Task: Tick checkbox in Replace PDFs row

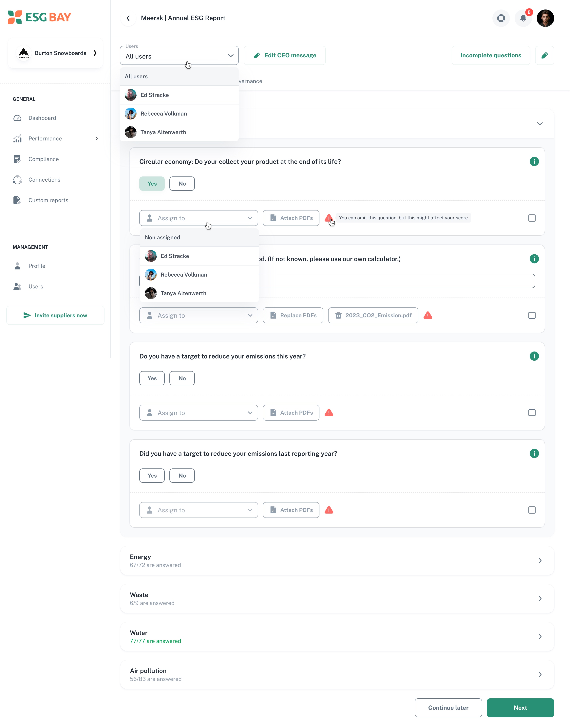Action: (532, 316)
